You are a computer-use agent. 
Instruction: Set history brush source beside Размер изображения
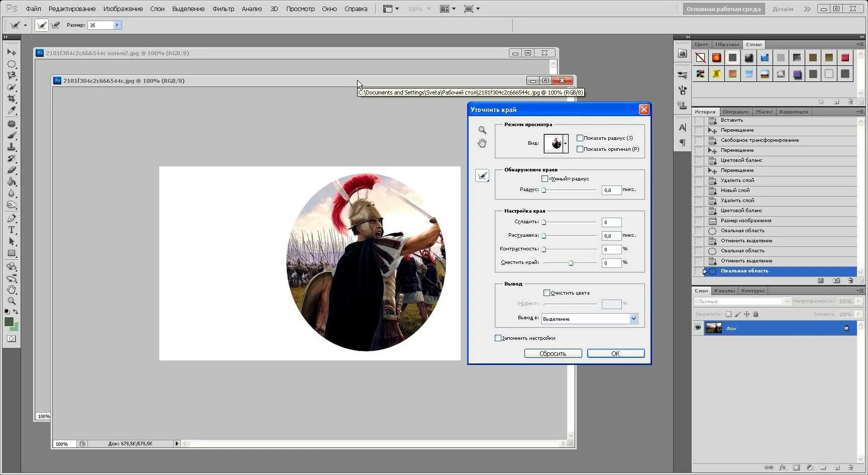[698, 221]
